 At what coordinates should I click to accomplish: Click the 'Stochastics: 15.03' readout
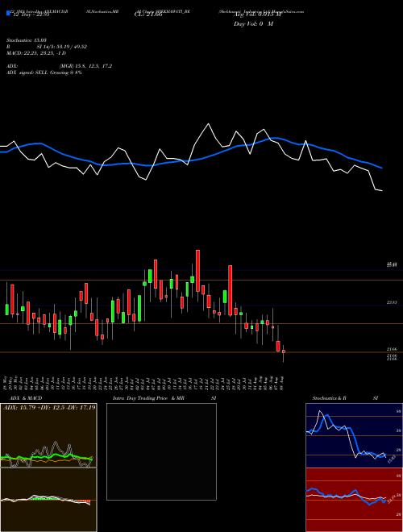[26, 40]
